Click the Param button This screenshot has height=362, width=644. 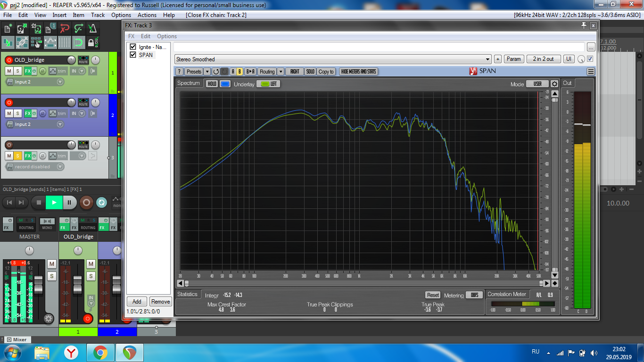point(513,59)
